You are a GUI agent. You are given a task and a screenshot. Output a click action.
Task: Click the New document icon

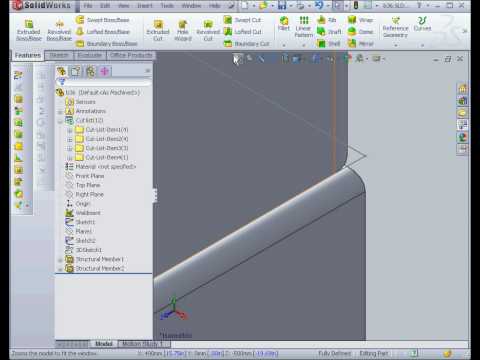(x=245, y=5)
